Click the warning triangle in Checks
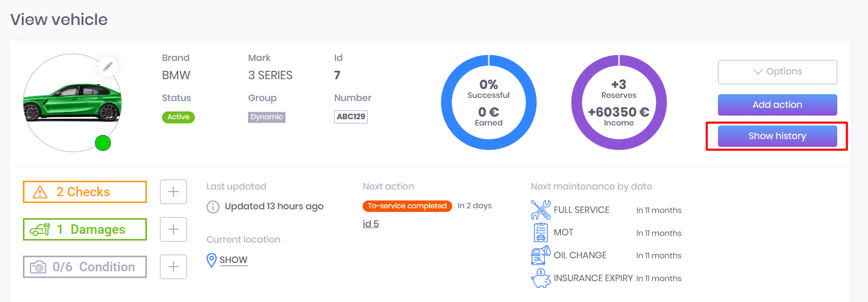Viewport: 868px width, 302px height. tap(40, 192)
